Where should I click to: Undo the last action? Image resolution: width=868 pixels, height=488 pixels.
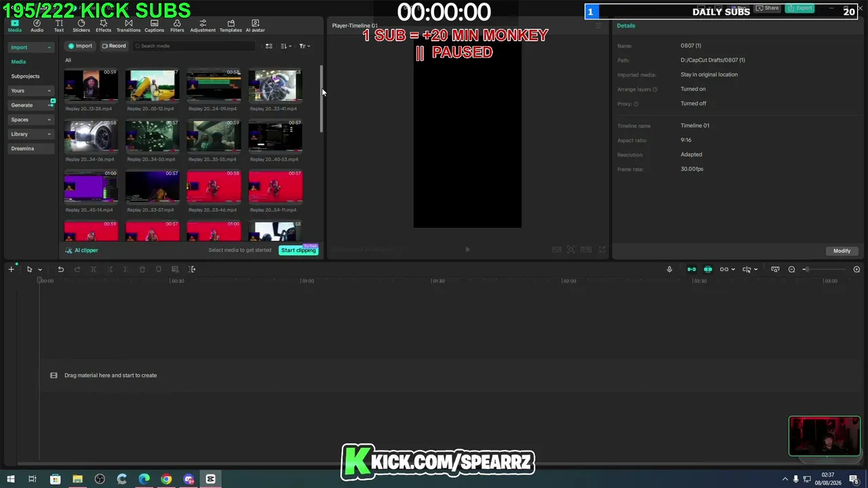click(60, 270)
